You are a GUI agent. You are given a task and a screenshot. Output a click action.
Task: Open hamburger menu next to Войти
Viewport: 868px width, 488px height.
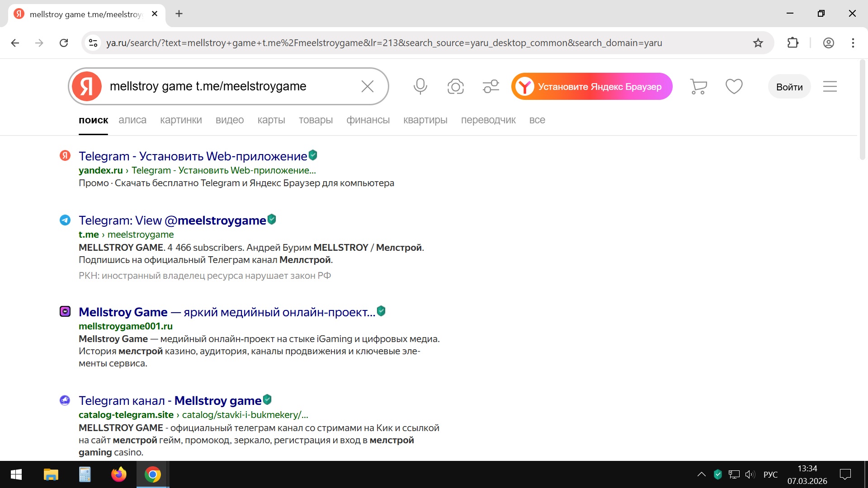pyautogui.click(x=830, y=86)
